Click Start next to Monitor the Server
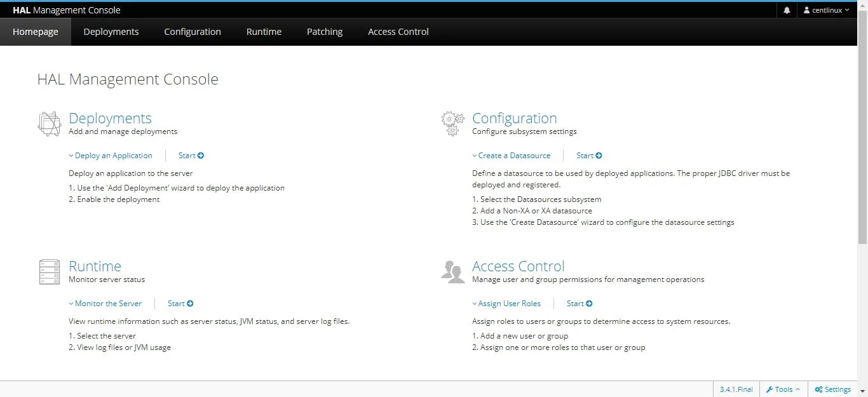 pyautogui.click(x=180, y=304)
